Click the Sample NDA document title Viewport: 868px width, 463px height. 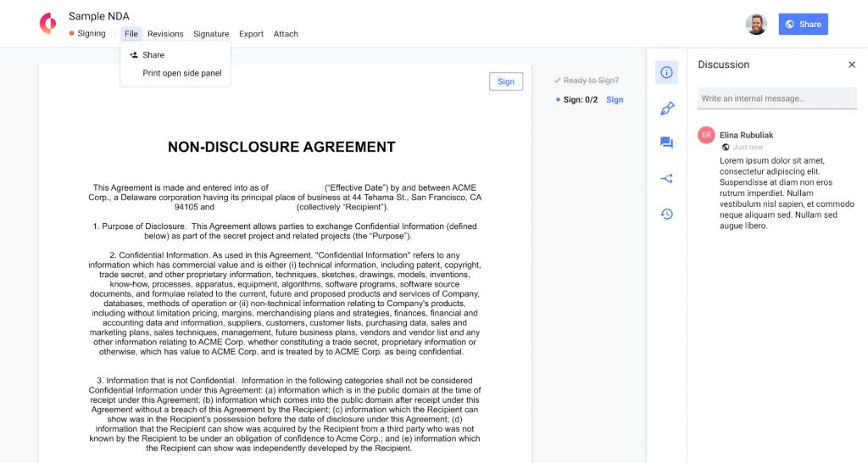coord(98,16)
